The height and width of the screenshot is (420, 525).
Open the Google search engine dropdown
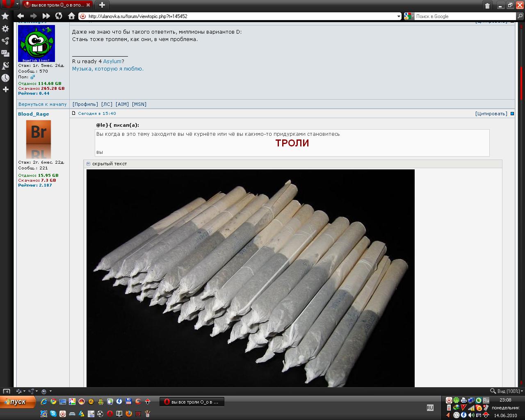pyautogui.click(x=409, y=16)
